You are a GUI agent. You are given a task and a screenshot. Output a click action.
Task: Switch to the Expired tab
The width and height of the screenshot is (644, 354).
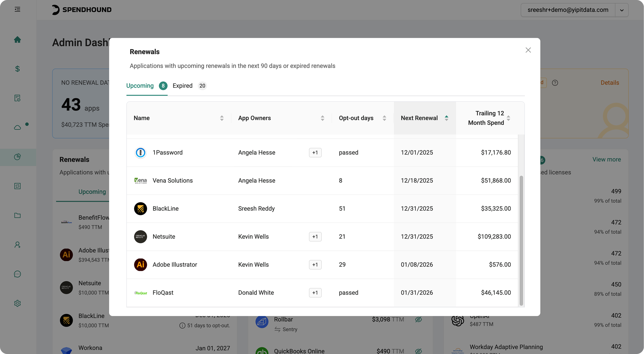pos(183,86)
